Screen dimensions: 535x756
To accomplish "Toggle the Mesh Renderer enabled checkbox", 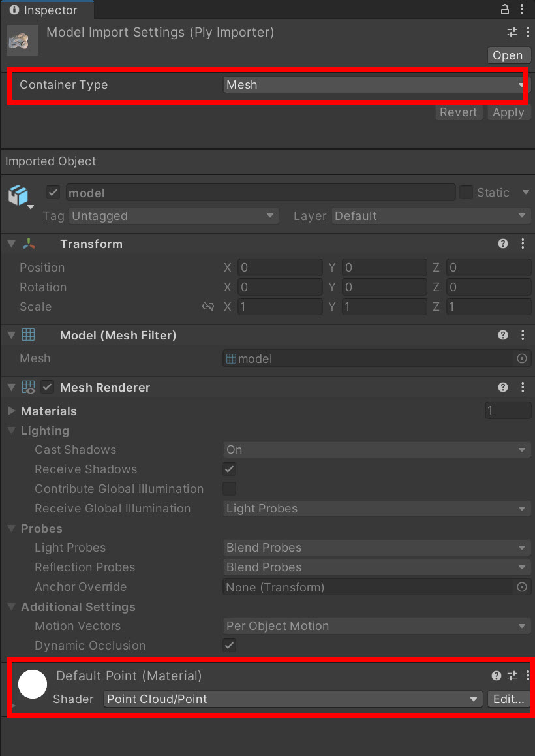I will pyautogui.click(x=47, y=387).
